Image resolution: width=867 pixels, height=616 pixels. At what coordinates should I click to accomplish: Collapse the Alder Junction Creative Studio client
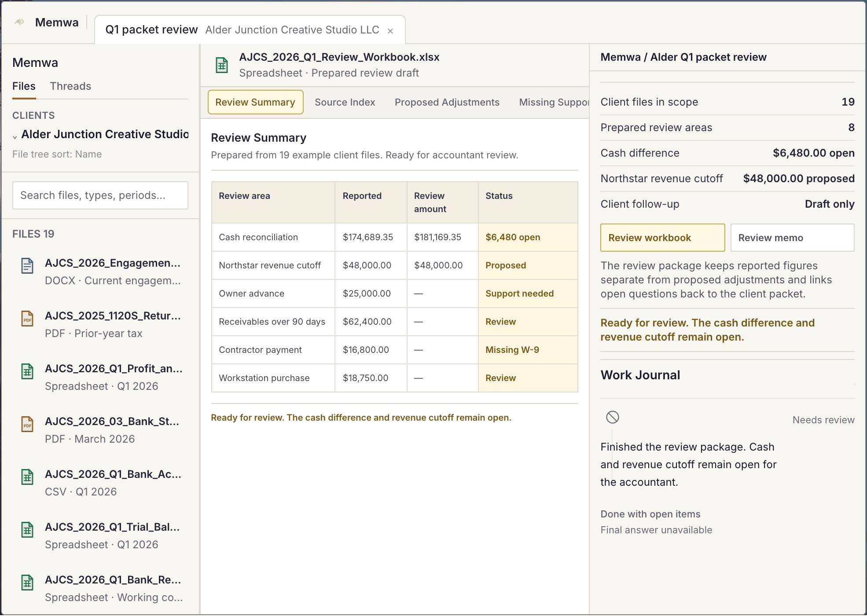pos(15,137)
